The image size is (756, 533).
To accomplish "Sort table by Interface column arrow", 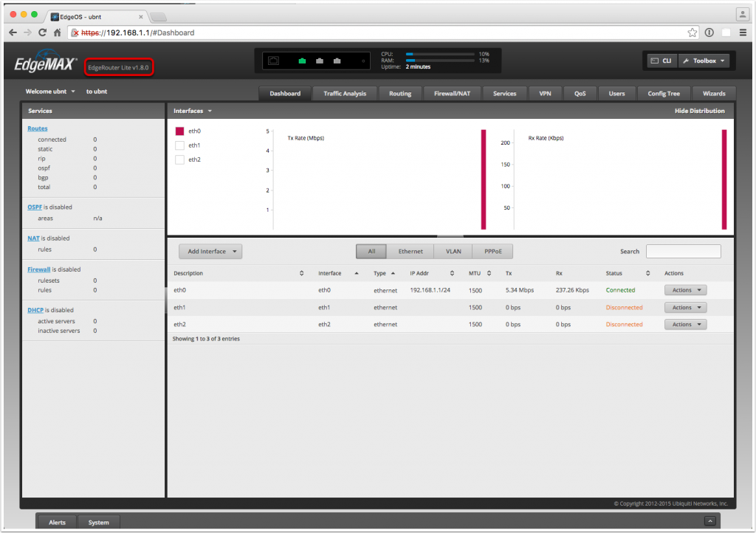I will 357,273.
